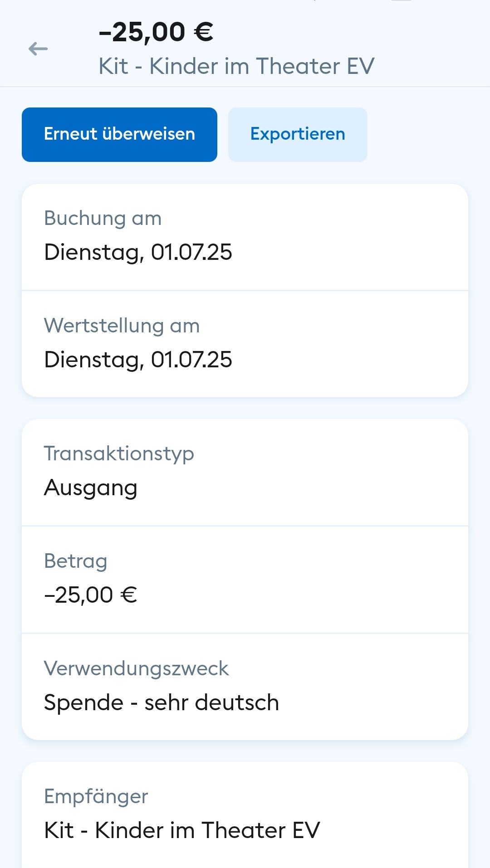Viewport: 490px width, 868px height.
Task: Tap the Betrag label
Action: pos(75,561)
